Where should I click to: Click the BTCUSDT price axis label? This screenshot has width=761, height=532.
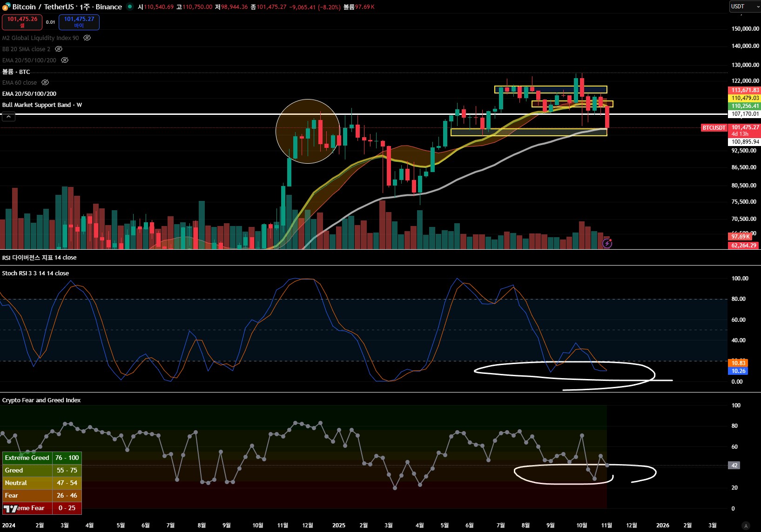(714, 127)
